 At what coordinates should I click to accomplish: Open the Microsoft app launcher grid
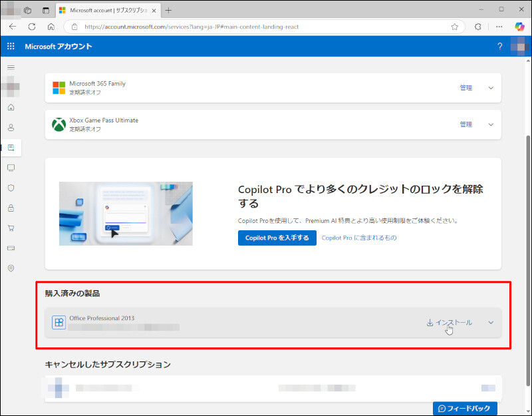(x=11, y=46)
